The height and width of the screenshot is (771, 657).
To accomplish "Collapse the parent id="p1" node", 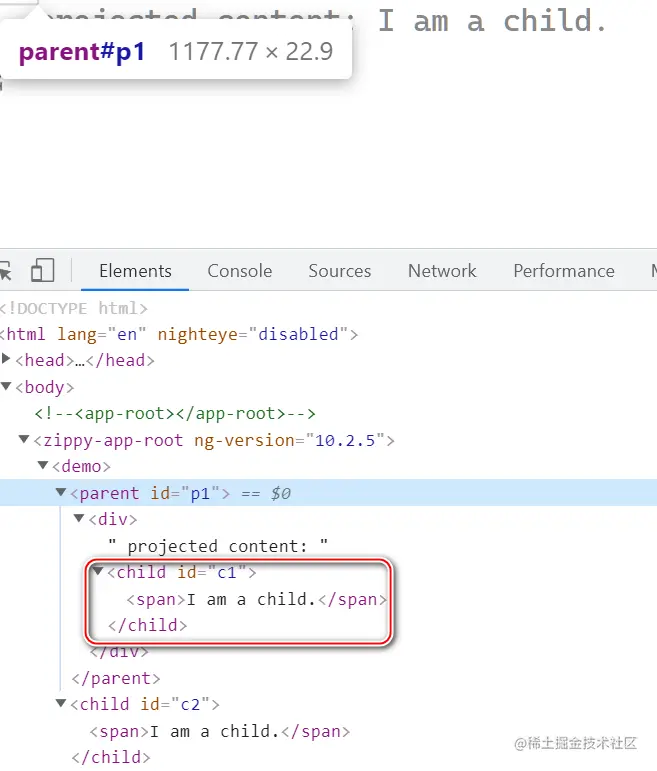I will [x=60, y=492].
